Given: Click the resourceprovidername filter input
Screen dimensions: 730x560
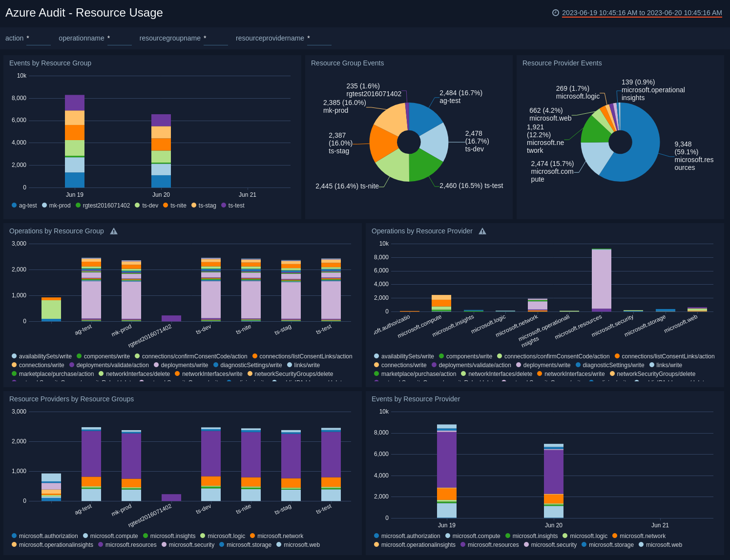Looking at the screenshot, I should [x=319, y=39].
